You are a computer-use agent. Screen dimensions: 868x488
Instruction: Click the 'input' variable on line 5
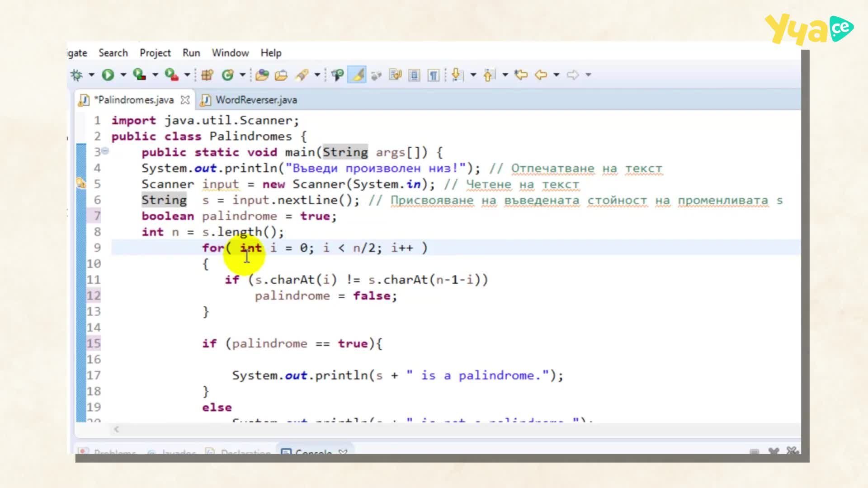coord(220,184)
